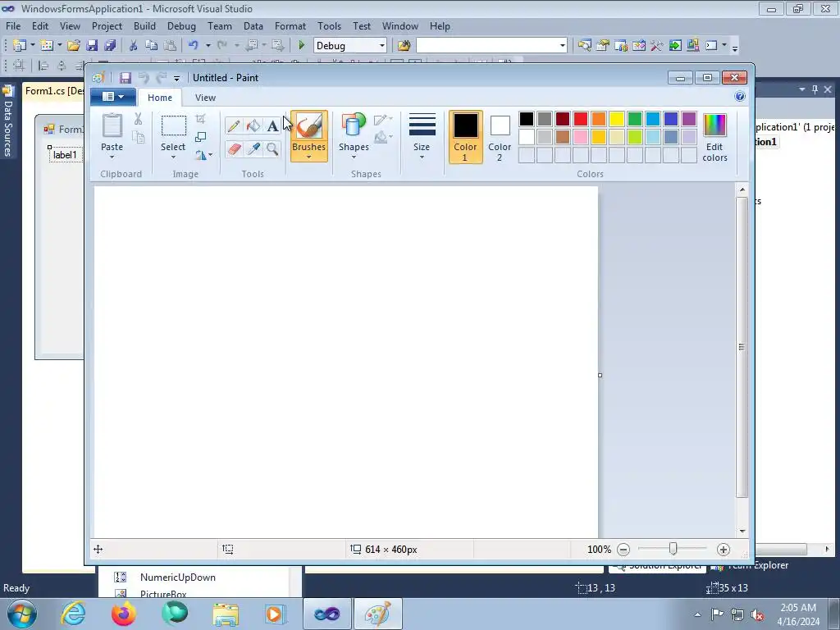Select the Color picker eyedropper tool
The image size is (840, 630).
(253, 149)
